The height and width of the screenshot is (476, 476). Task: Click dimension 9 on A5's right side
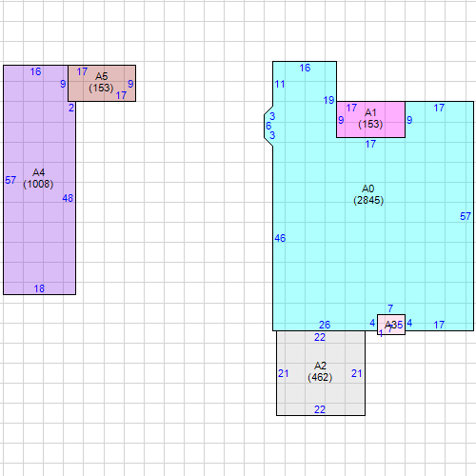[x=130, y=84]
